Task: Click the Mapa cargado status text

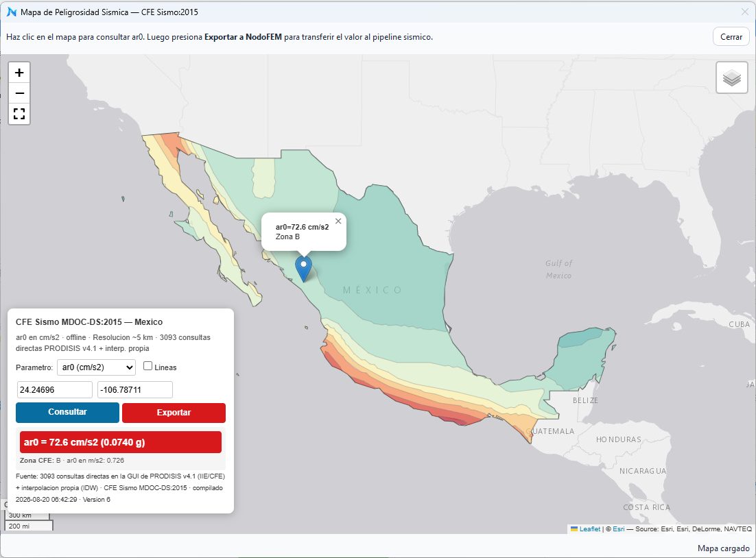Action: [x=723, y=548]
